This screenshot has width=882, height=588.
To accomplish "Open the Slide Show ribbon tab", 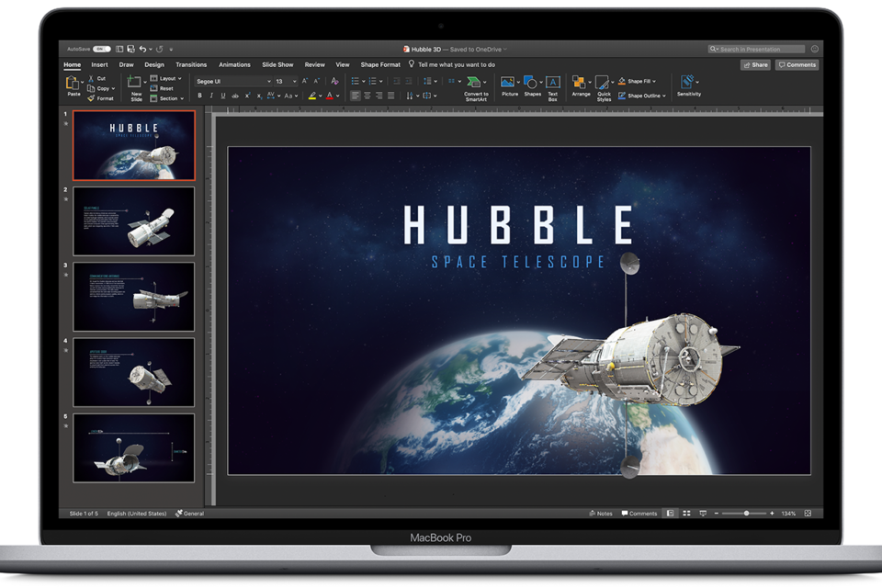I will pos(277,64).
